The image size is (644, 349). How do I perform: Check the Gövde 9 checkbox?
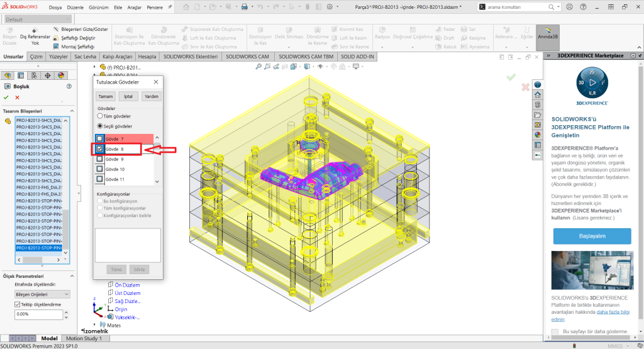[99, 159]
